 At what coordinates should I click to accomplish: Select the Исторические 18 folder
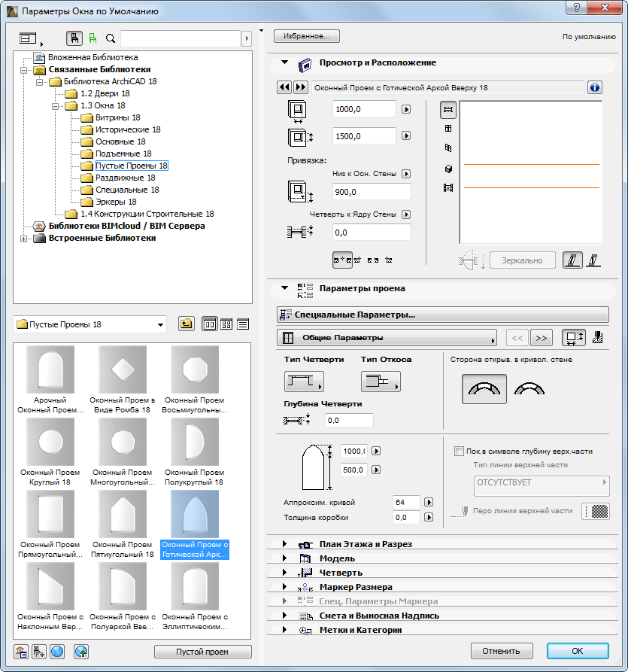point(128,129)
